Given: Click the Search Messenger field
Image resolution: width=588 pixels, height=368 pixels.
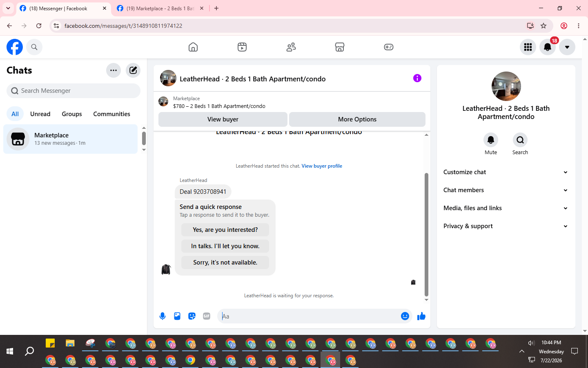Looking at the screenshot, I should [x=73, y=91].
